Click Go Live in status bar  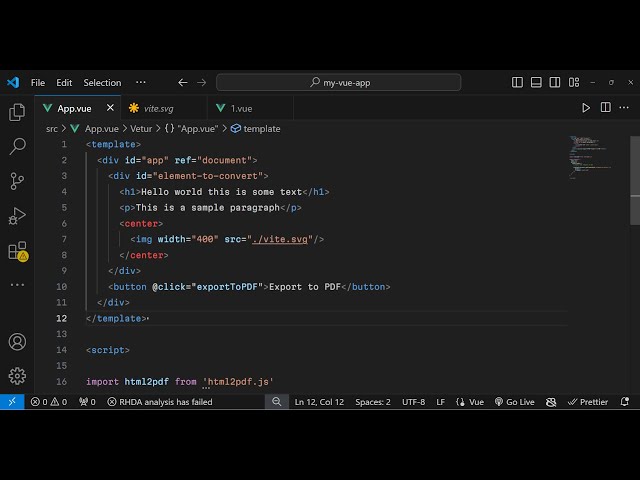point(514,402)
